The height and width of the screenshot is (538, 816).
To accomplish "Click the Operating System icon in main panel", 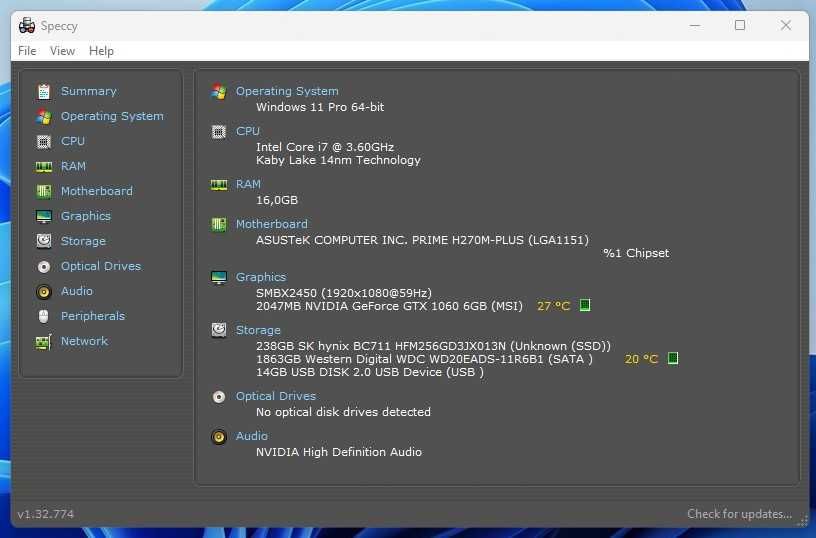I will click(219, 92).
